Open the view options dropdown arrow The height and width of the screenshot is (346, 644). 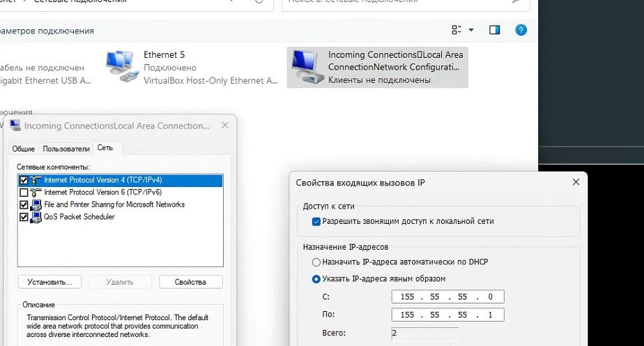click(471, 30)
